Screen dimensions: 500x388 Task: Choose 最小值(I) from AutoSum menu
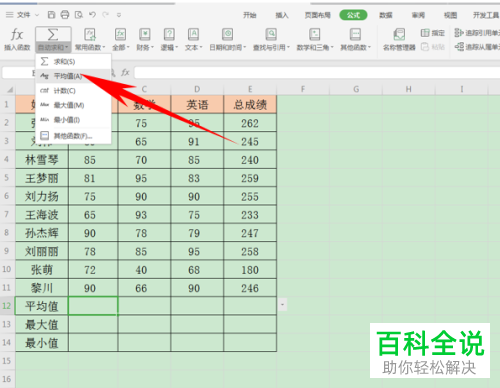coord(73,120)
